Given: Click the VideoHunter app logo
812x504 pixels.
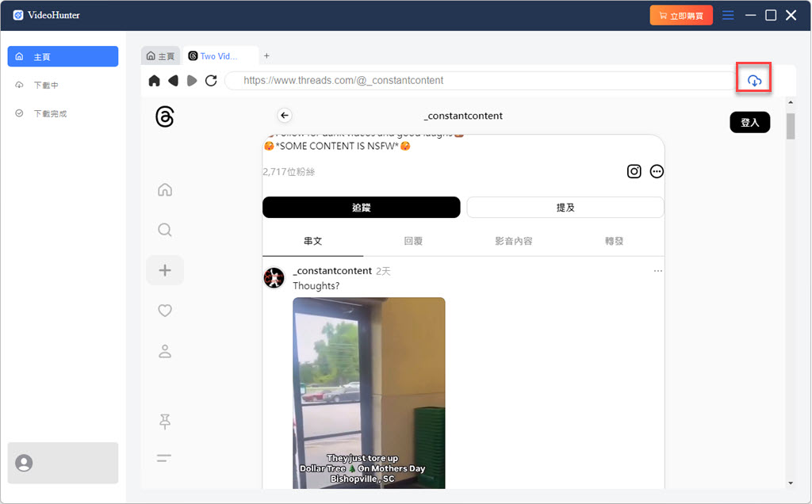Looking at the screenshot, I should click(18, 15).
